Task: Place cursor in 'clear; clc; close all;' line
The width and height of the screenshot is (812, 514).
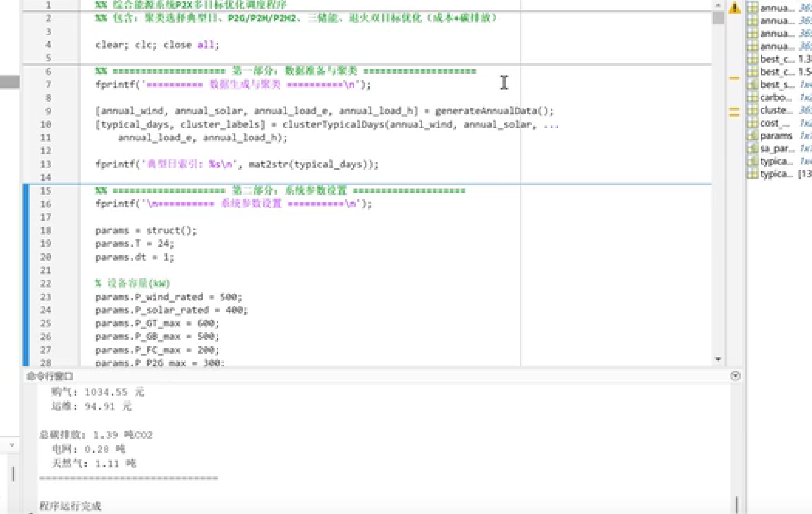Action: (157, 45)
